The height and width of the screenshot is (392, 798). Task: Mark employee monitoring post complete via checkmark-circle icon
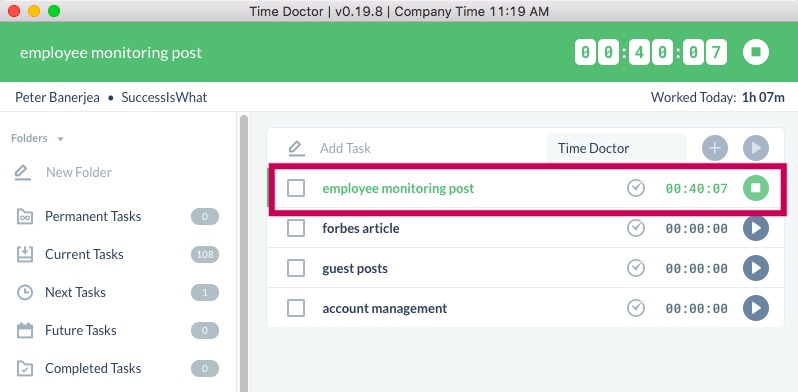point(636,188)
